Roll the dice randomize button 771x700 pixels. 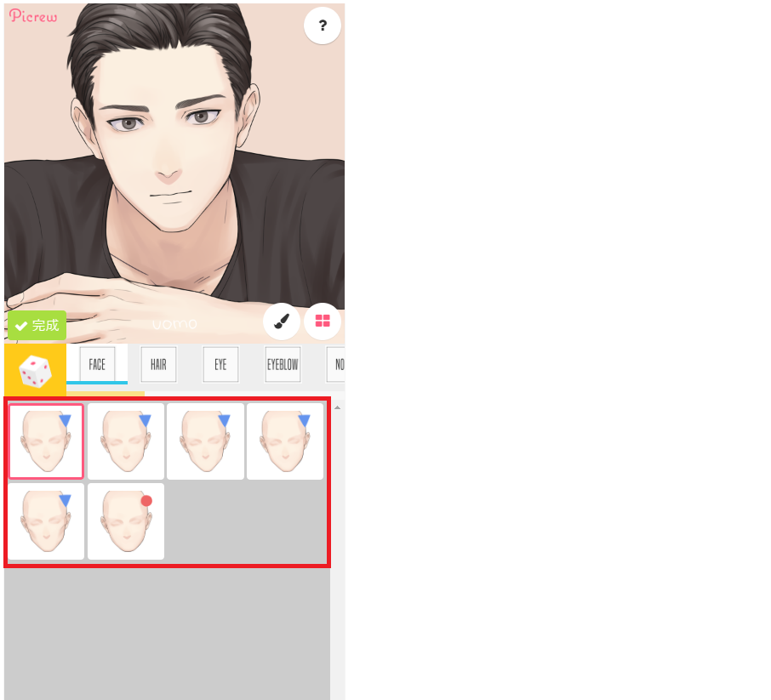point(35,371)
